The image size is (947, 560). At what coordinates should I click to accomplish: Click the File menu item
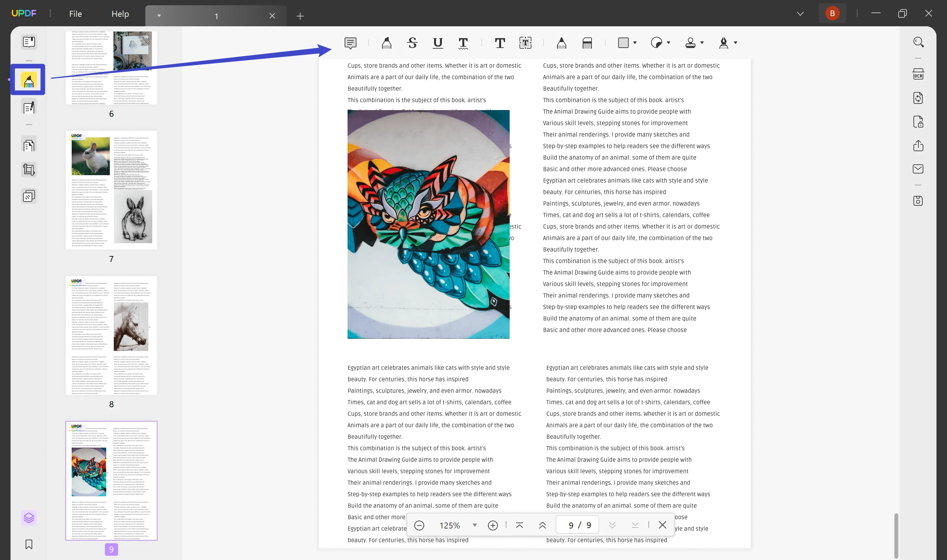[x=75, y=13]
